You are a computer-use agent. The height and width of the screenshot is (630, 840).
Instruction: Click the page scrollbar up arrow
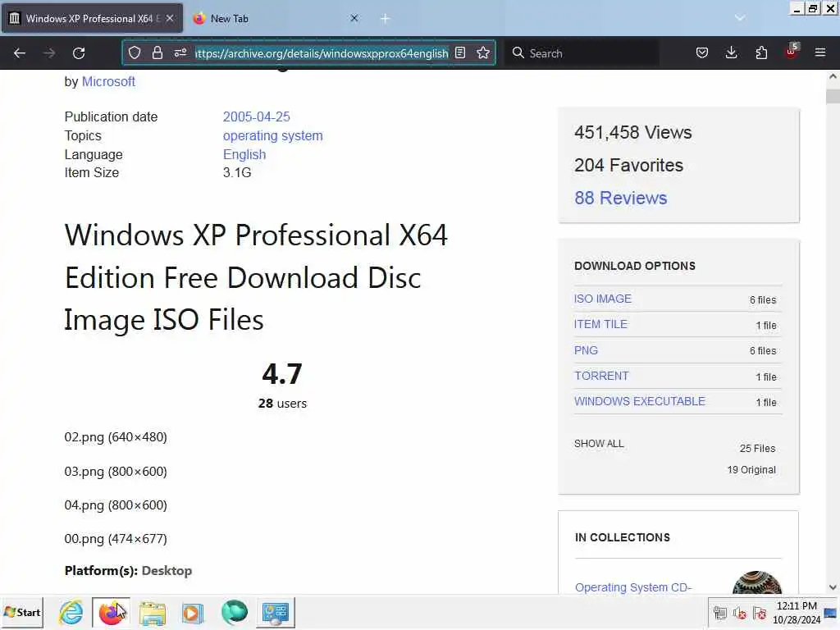(x=833, y=76)
